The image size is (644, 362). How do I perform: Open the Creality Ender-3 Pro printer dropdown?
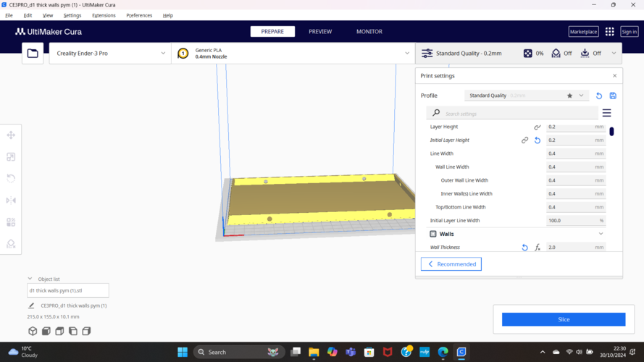[111, 54]
